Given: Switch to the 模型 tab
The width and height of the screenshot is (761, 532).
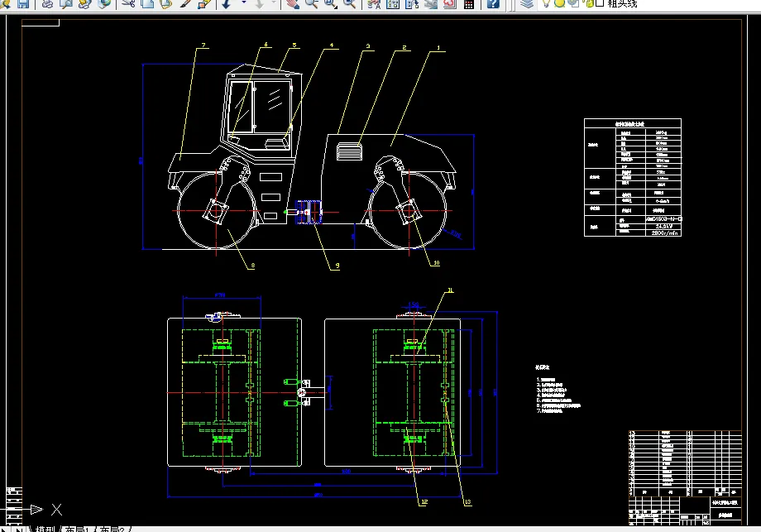Looking at the screenshot, I should pos(45,529).
